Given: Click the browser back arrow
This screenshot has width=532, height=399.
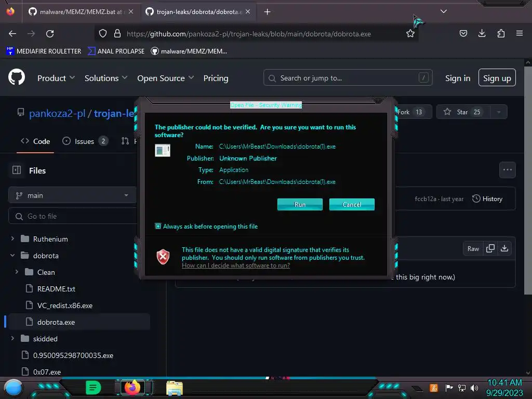Looking at the screenshot, I should (x=12, y=34).
